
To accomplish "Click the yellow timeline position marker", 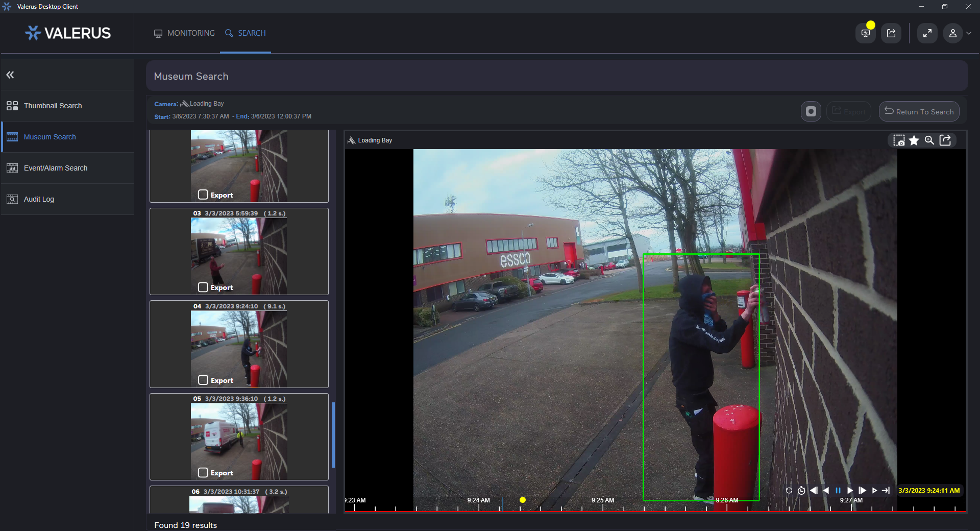I will (523, 500).
